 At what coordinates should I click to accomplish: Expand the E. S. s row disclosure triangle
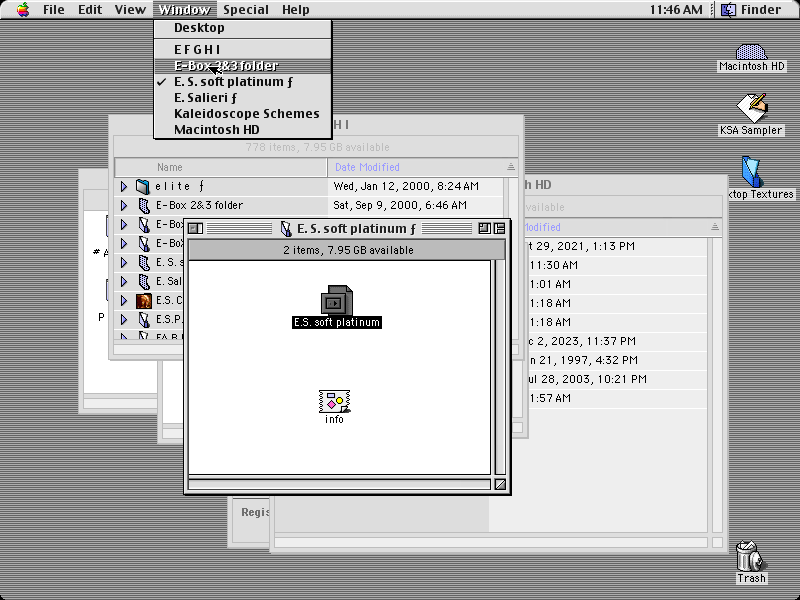[x=123, y=262]
